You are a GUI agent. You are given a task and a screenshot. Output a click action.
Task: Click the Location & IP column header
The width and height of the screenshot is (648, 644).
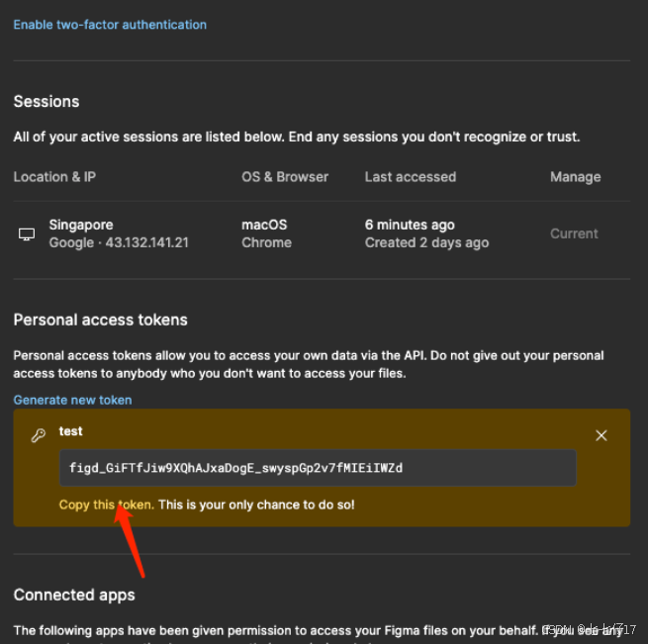click(x=54, y=177)
